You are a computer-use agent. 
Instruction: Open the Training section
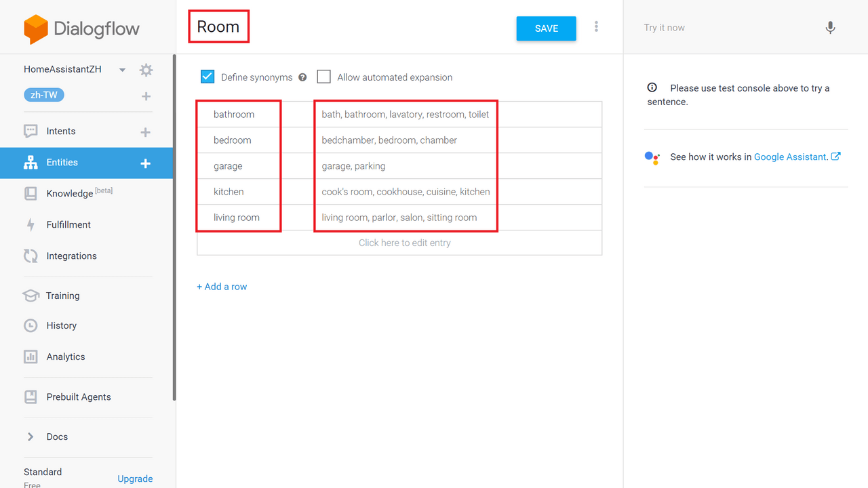coord(63,296)
